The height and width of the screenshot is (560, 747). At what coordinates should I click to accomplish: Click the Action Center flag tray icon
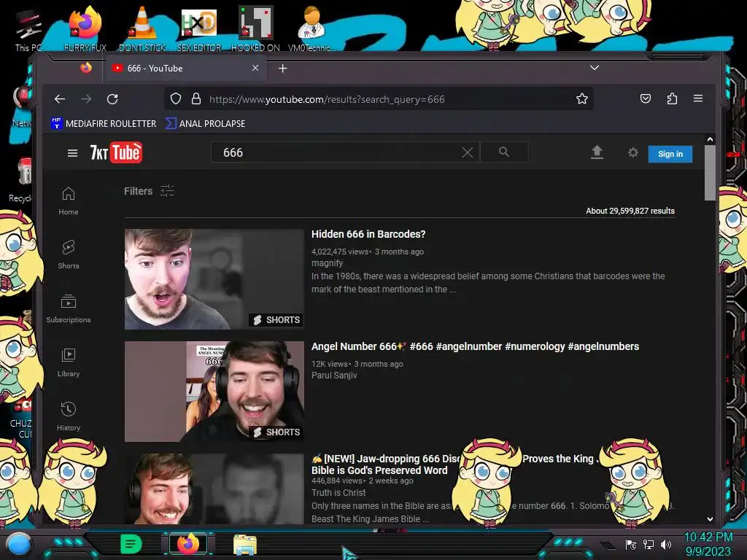(631, 544)
